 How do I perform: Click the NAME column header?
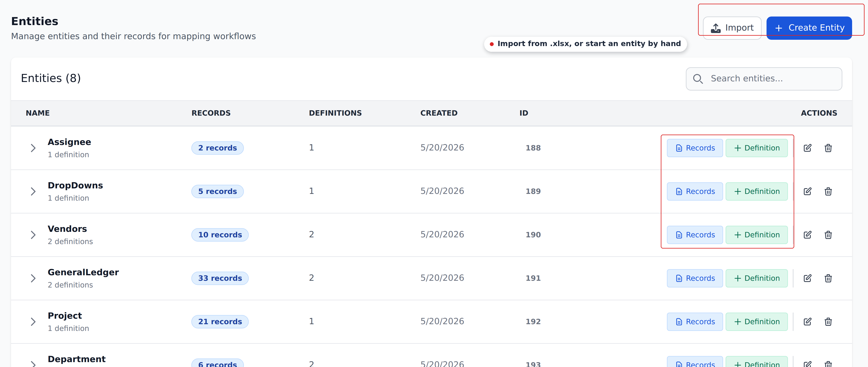tap(38, 113)
